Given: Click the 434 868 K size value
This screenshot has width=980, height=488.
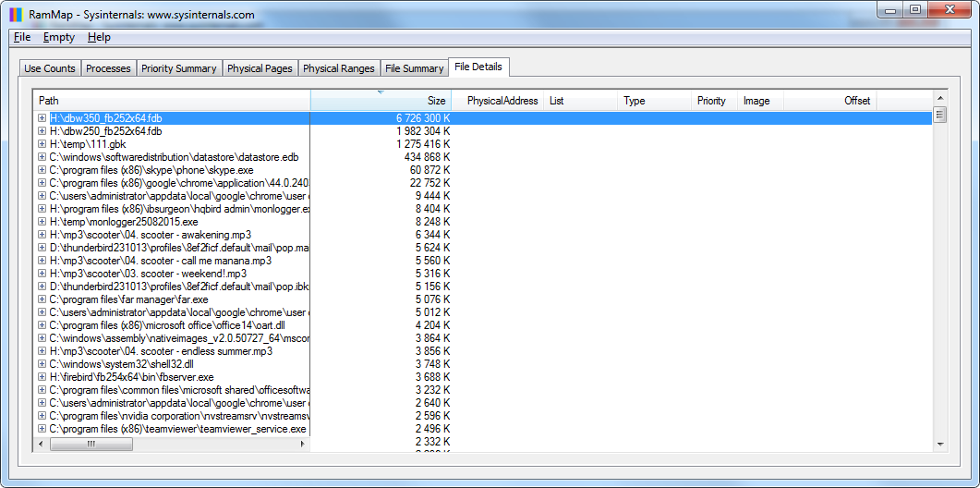Looking at the screenshot, I should point(427,156).
